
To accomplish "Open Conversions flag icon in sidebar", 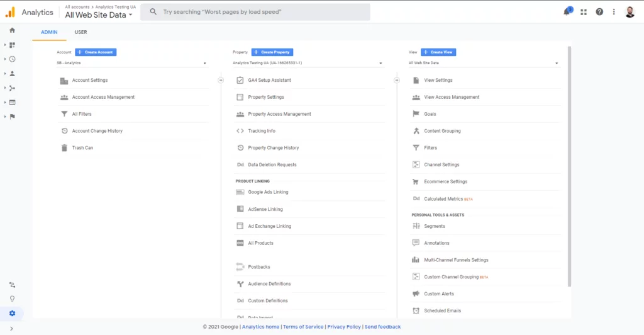I will click(13, 116).
